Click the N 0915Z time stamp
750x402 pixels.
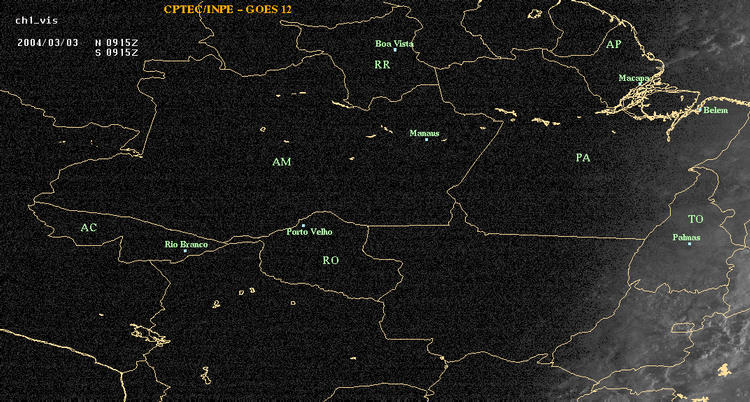(x=117, y=42)
